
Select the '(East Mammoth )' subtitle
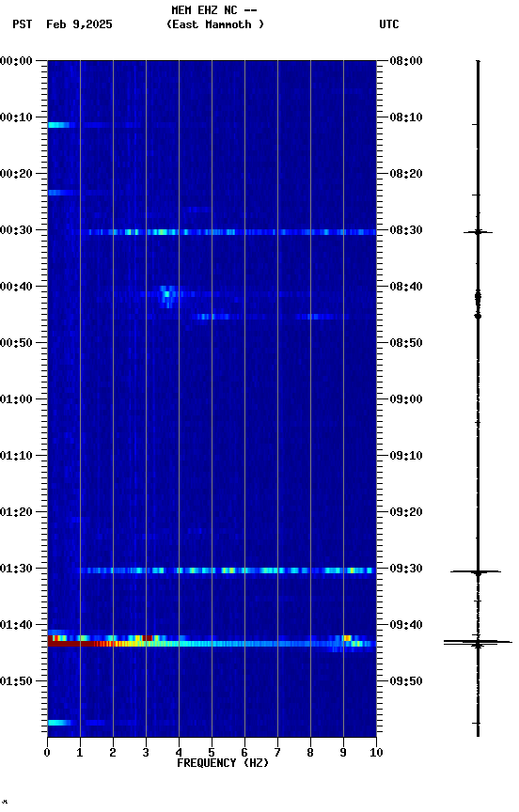215,24
